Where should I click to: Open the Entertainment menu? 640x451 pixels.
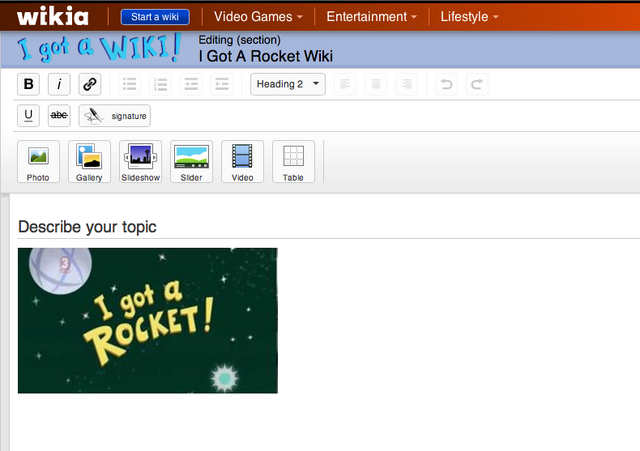point(371,17)
